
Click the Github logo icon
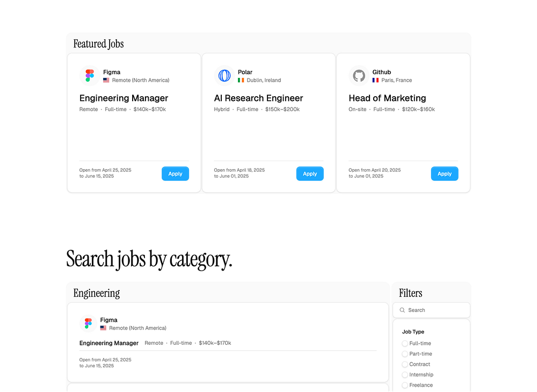pos(359,76)
